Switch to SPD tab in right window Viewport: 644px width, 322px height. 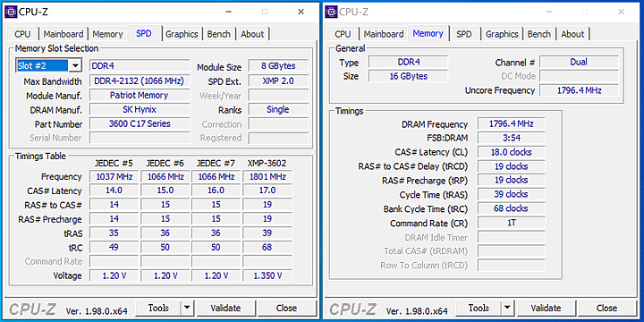(464, 34)
